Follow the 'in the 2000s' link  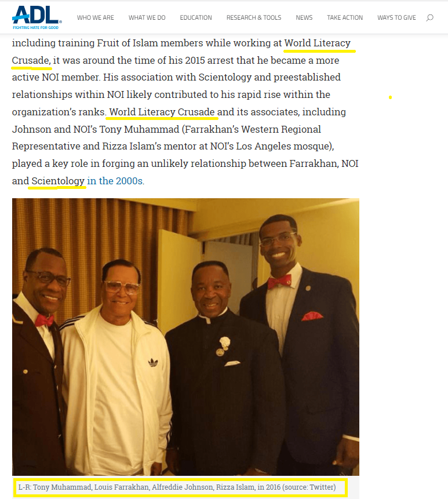pyautogui.click(x=115, y=181)
